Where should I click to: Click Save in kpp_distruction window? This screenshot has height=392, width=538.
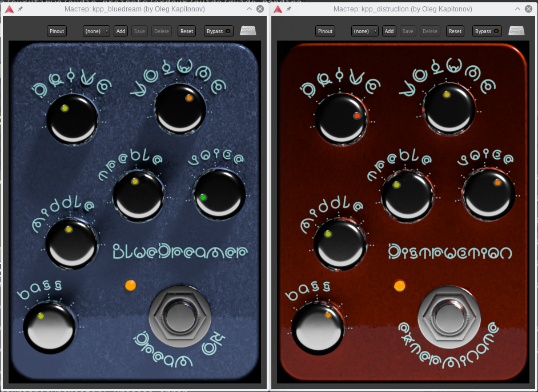[408, 31]
